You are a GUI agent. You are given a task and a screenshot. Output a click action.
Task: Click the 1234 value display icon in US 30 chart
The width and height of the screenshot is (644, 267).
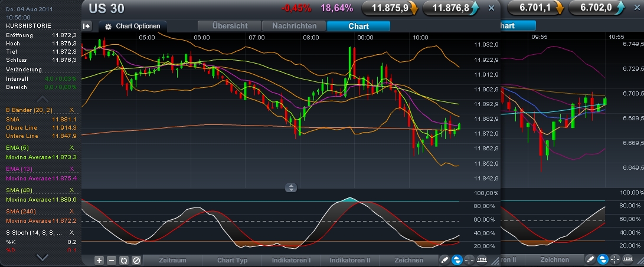click(x=482, y=259)
